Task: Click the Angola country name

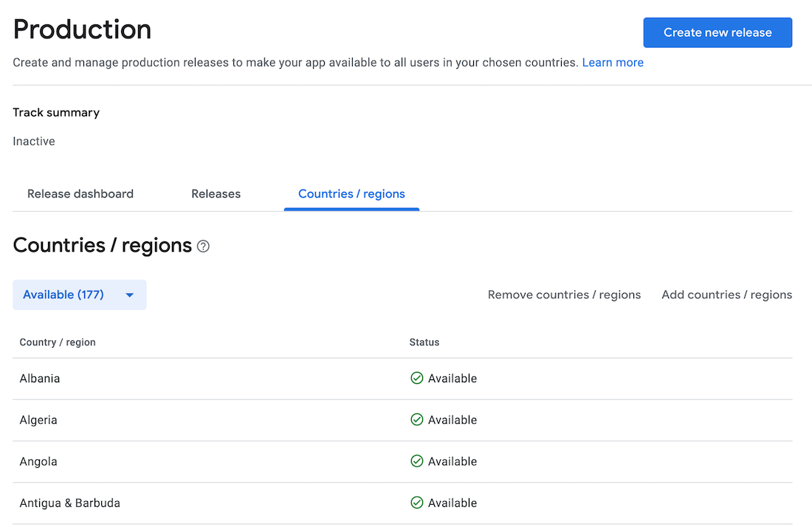Action: tap(38, 461)
